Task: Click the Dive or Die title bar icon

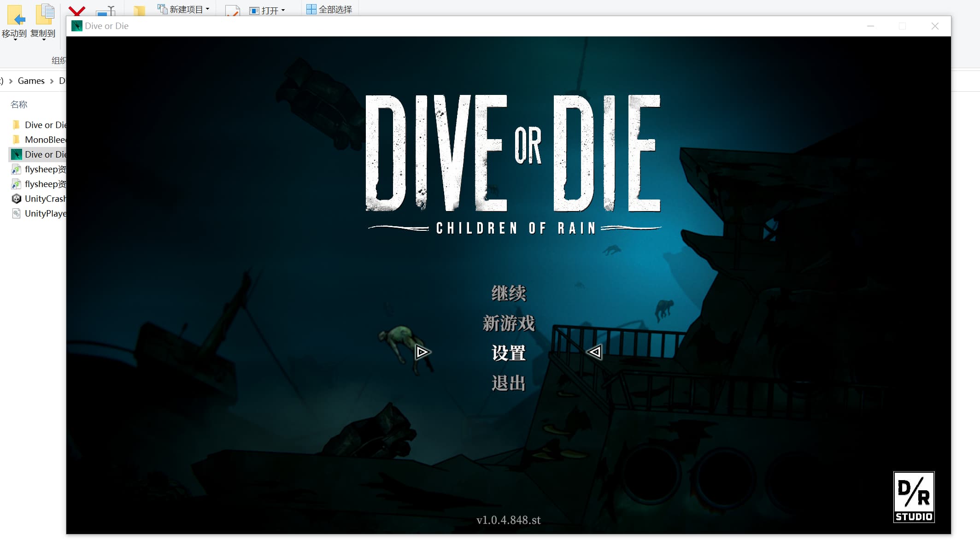Action: click(77, 26)
